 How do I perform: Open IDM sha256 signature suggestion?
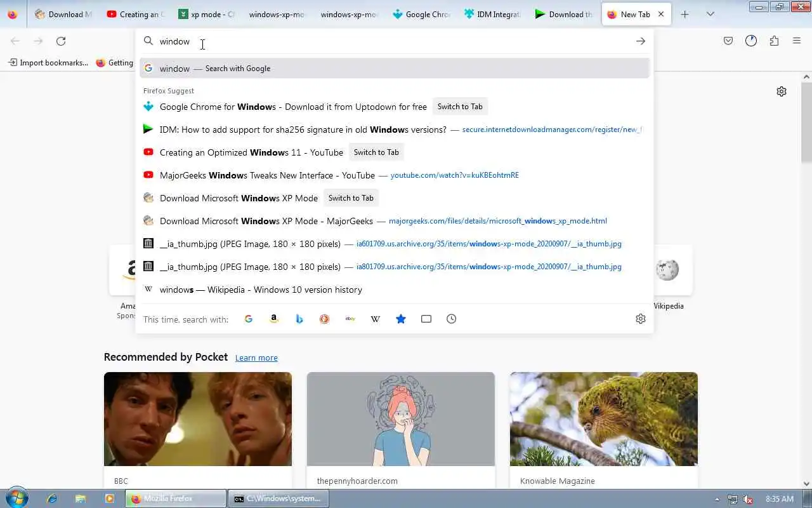pos(395,130)
